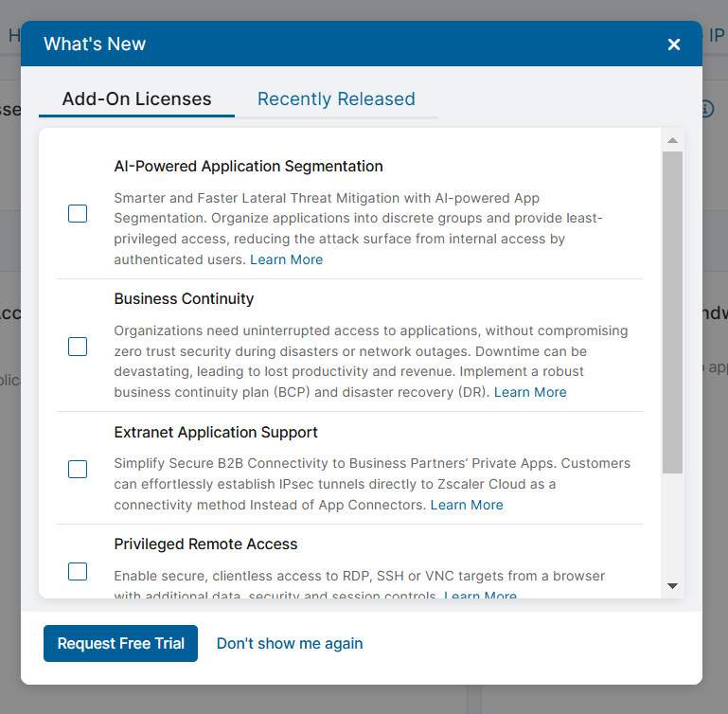Click the license list scrollbar thumb
The image size is (728, 714).
point(672,312)
